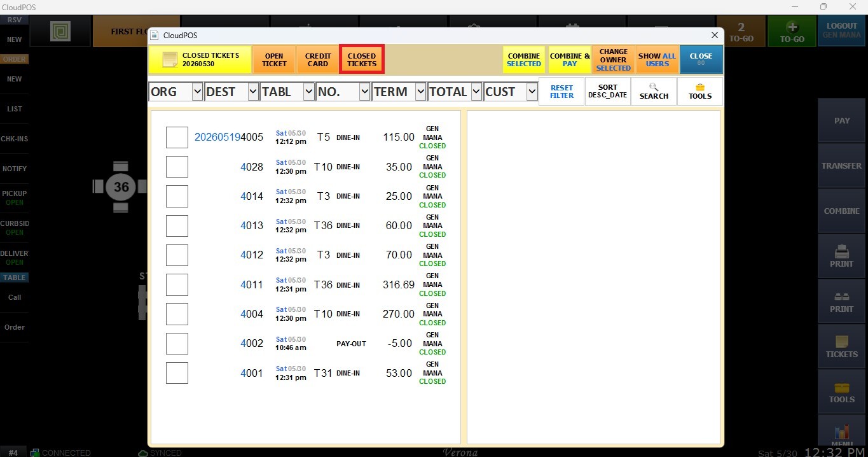Tick the checkbox for ticket 4028

point(177,167)
